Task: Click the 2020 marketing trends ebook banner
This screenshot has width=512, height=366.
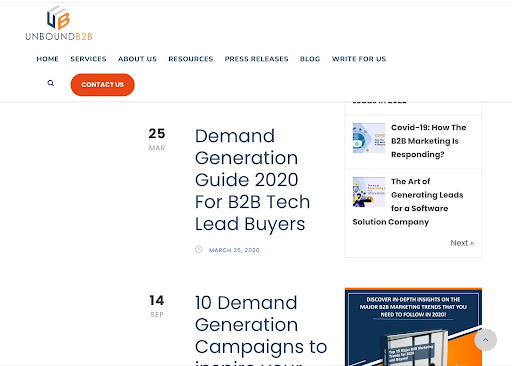Action: point(413,327)
